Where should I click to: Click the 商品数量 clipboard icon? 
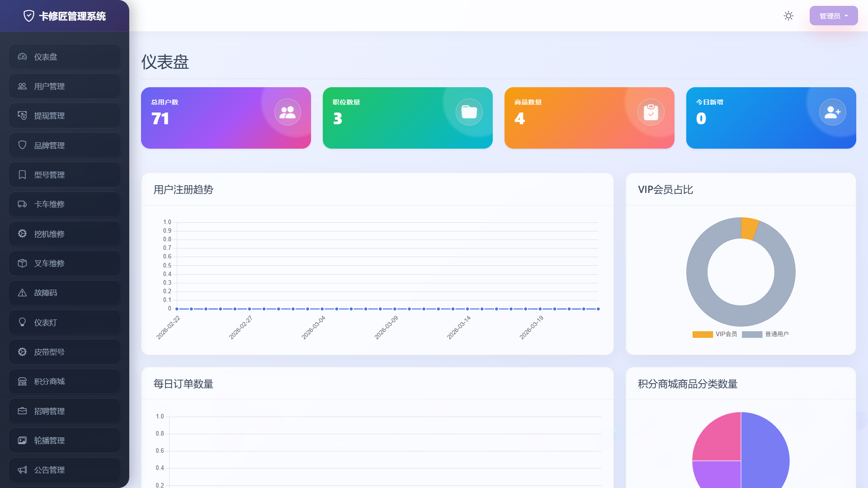651,112
